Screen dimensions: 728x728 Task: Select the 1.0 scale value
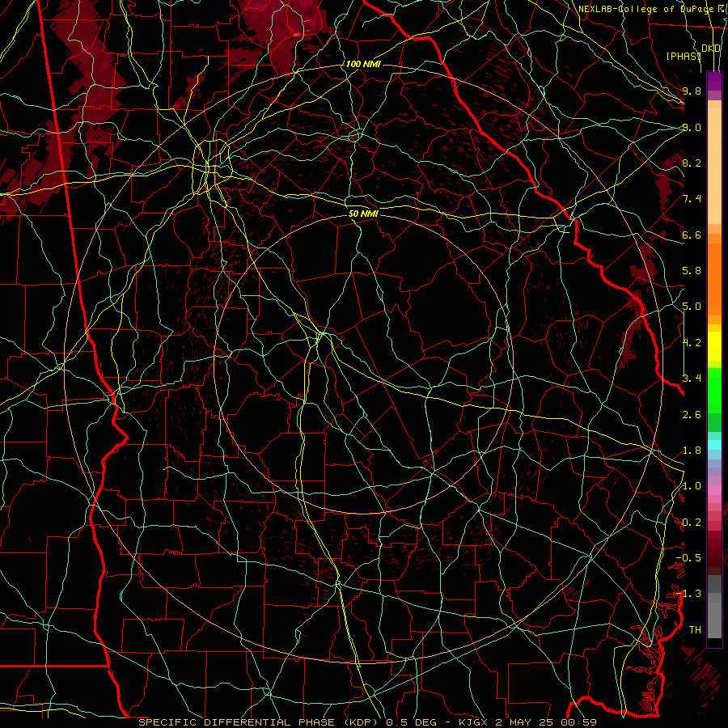tap(692, 486)
